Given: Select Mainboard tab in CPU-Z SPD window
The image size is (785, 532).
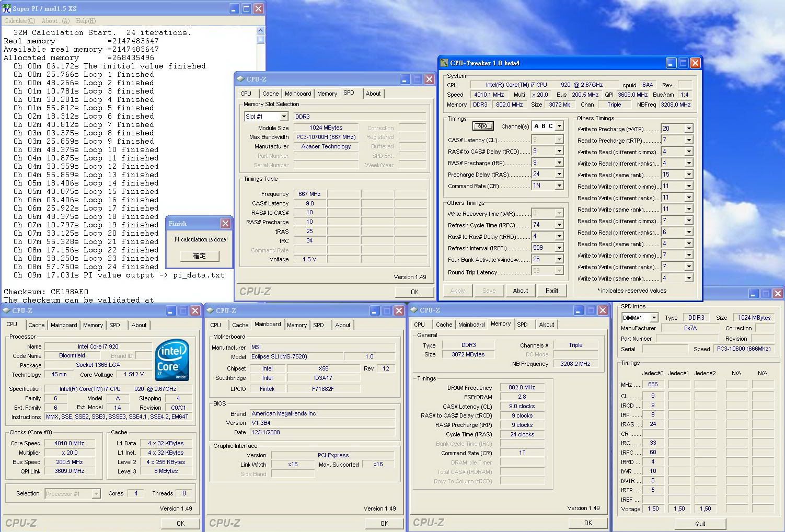Looking at the screenshot, I should 298,94.
